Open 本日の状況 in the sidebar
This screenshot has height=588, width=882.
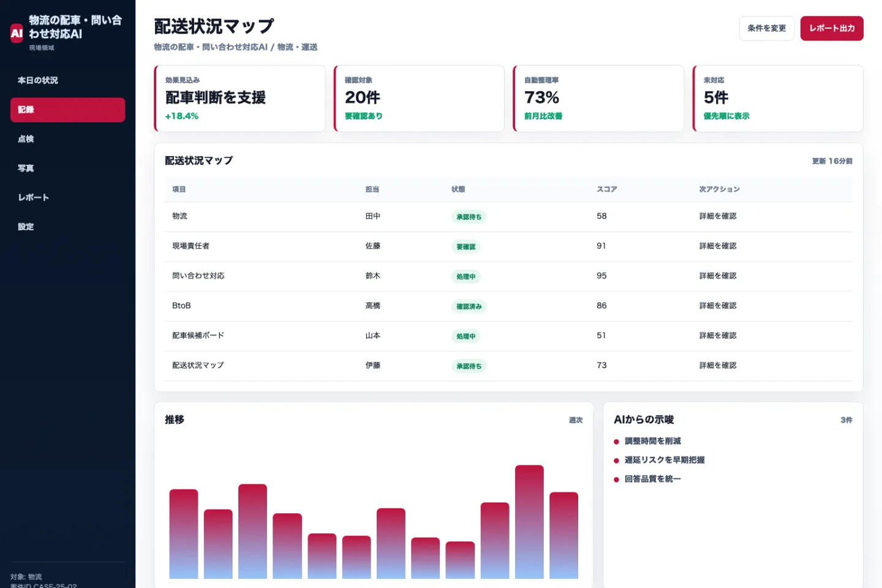point(67,80)
